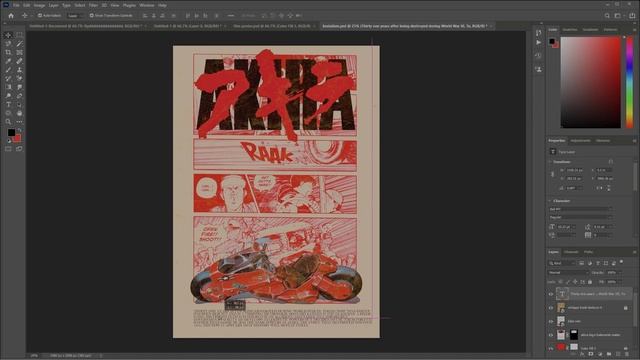
Task: Click the width field in Transform
Action: pos(575,170)
